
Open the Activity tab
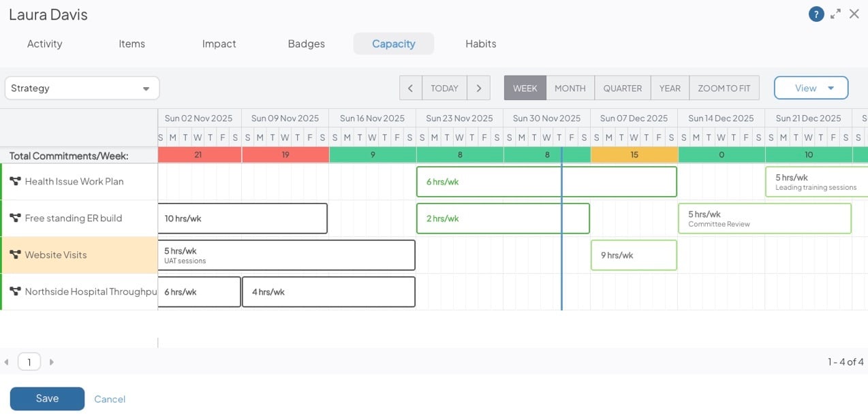pos(44,44)
